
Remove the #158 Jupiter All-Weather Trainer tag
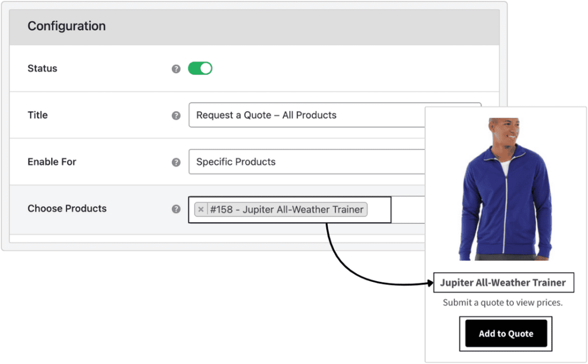point(200,210)
